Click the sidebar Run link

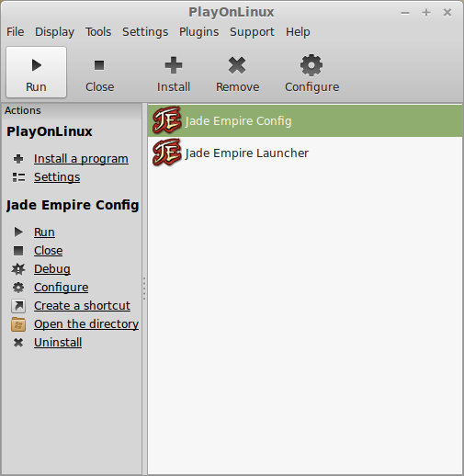tap(44, 232)
